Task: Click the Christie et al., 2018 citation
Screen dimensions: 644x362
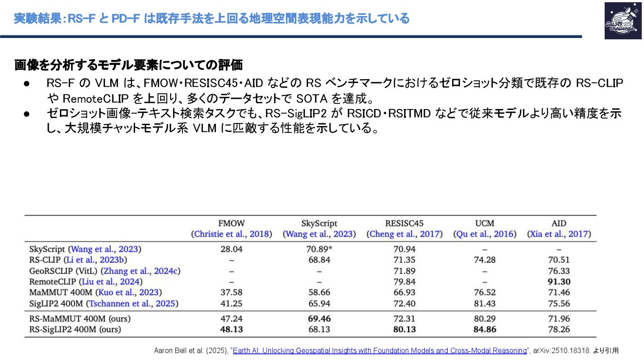Action: tap(232, 234)
